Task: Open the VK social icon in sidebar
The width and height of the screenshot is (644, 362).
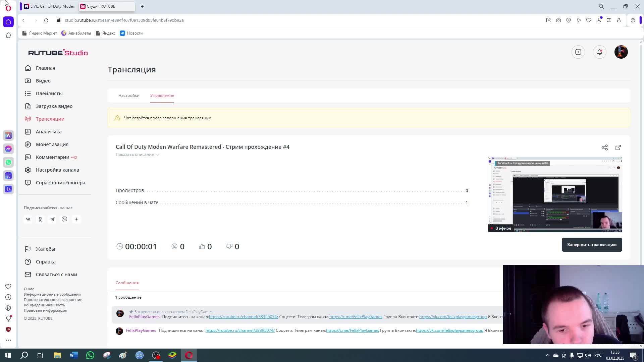Action: (x=28, y=219)
